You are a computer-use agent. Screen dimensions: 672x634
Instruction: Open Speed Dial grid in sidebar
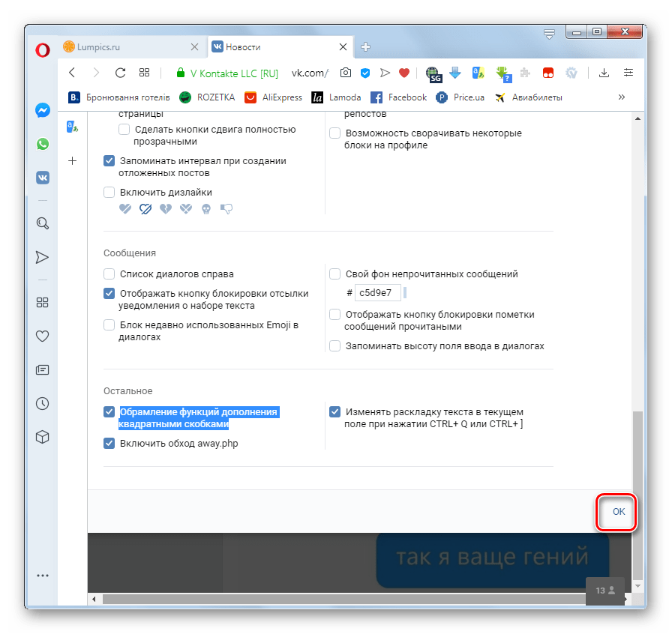click(x=42, y=303)
